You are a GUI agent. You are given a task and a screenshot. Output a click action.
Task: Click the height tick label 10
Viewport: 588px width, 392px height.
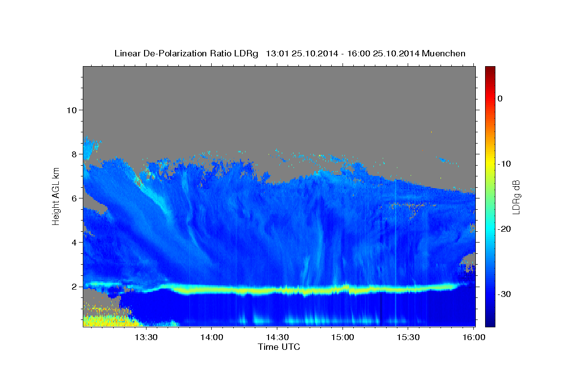[73, 110]
